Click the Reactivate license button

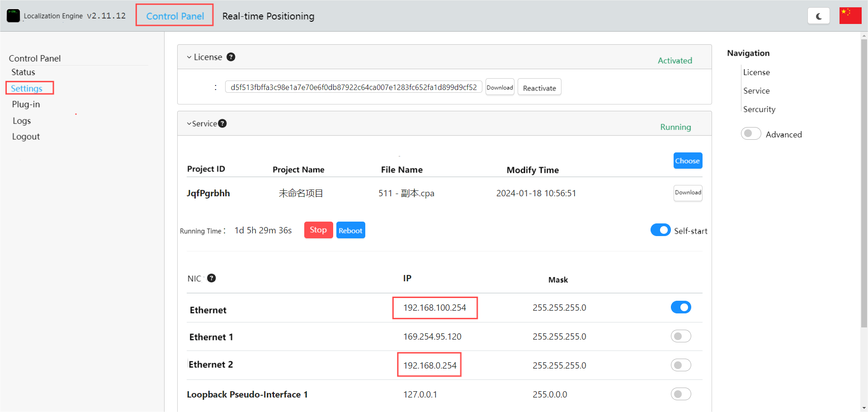(x=539, y=88)
